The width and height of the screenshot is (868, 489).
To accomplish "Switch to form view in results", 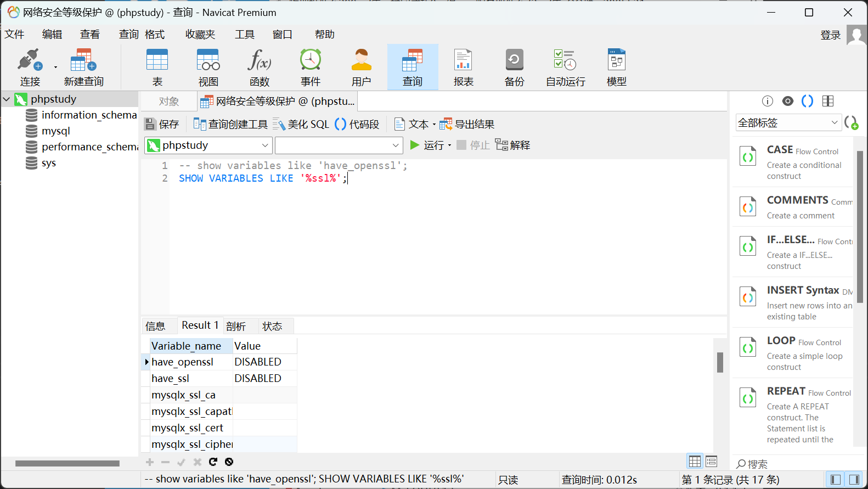I will coord(711,461).
